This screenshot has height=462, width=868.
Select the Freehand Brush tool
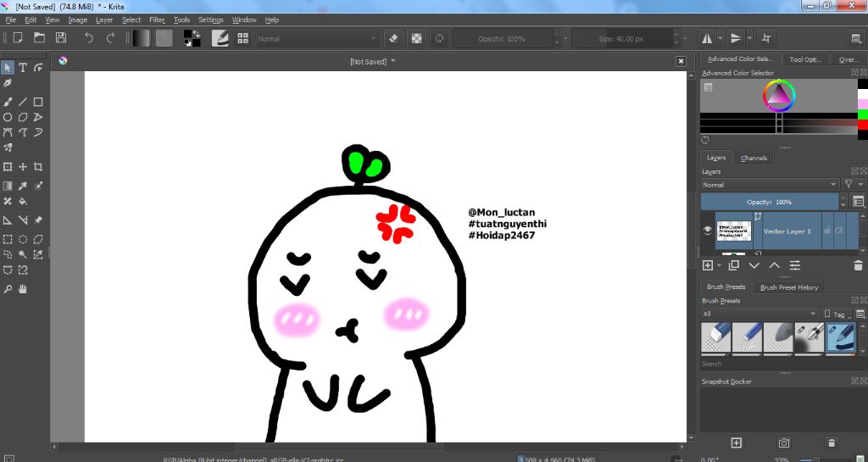[x=8, y=102]
